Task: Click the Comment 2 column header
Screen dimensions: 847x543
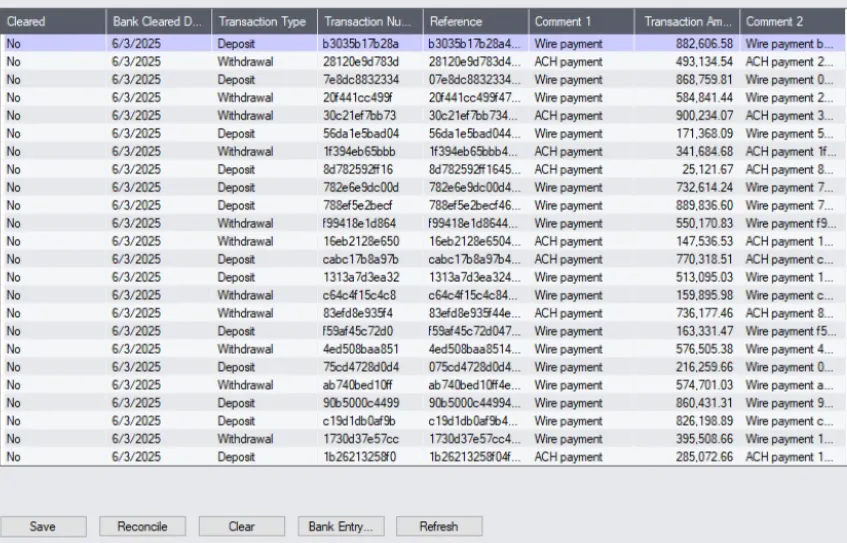Action: coord(793,22)
